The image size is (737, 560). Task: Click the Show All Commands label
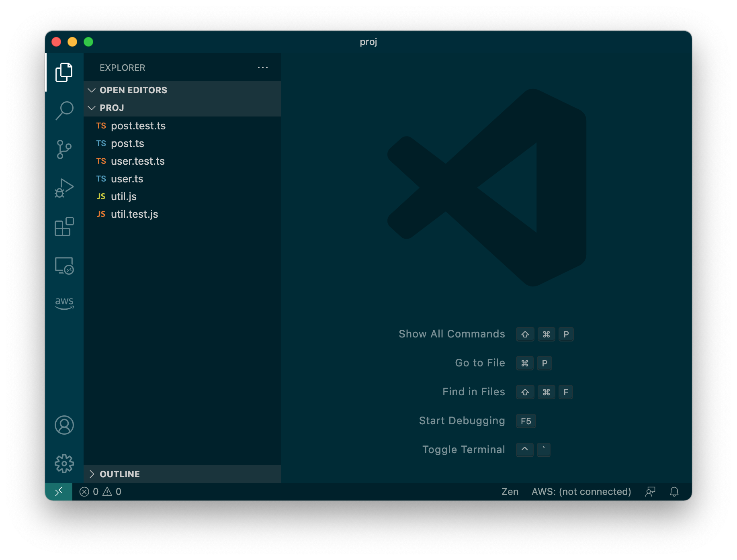tap(452, 334)
